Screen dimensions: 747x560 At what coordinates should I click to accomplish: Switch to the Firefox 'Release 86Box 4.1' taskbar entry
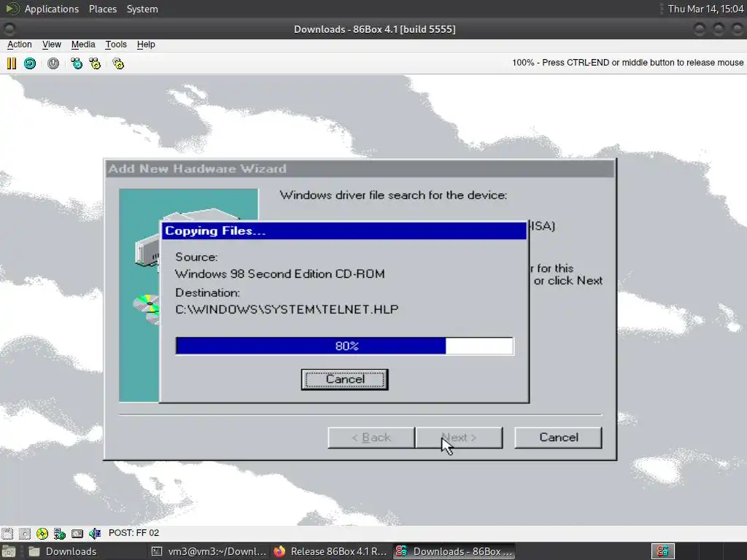pyautogui.click(x=330, y=551)
